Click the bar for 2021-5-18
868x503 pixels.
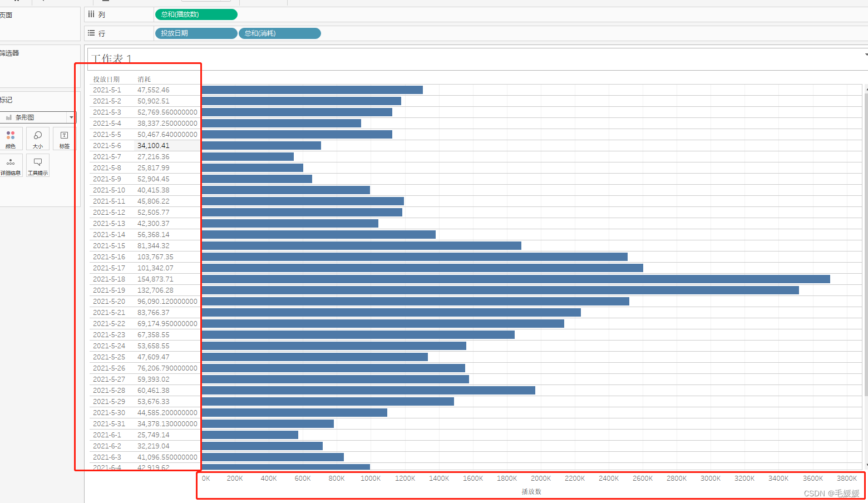click(516, 279)
